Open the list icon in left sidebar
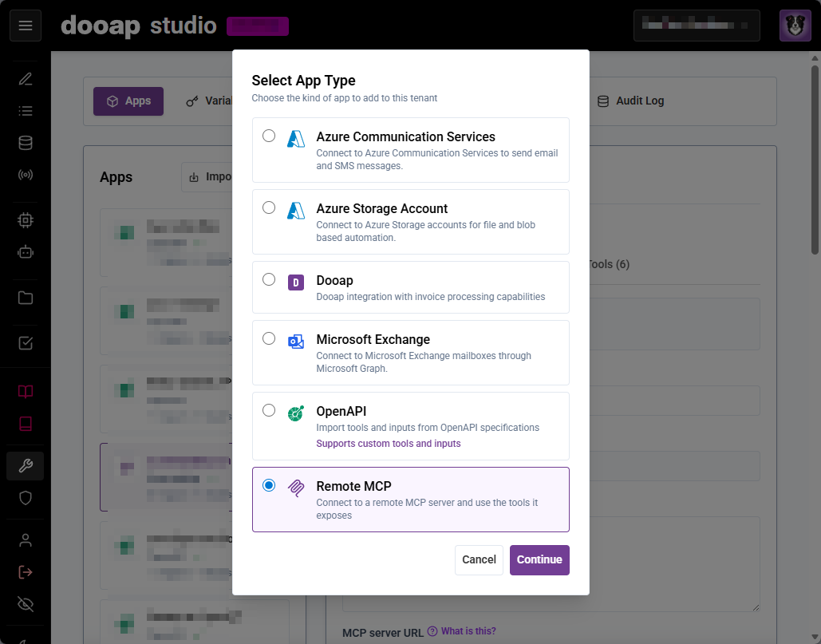This screenshot has width=821, height=644. pos(26,111)
